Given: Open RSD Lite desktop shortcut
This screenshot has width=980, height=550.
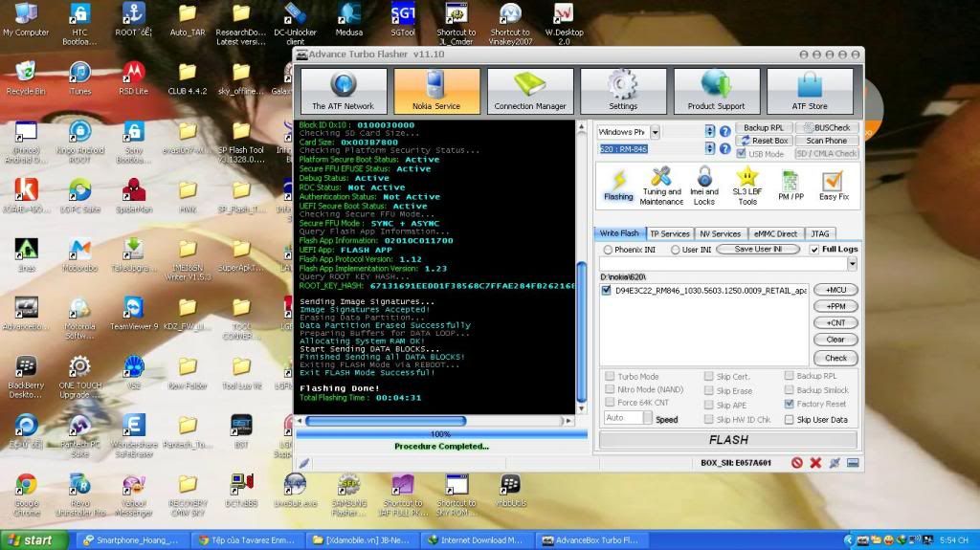Looking at the screenshot, I should (x=134, y=78).
